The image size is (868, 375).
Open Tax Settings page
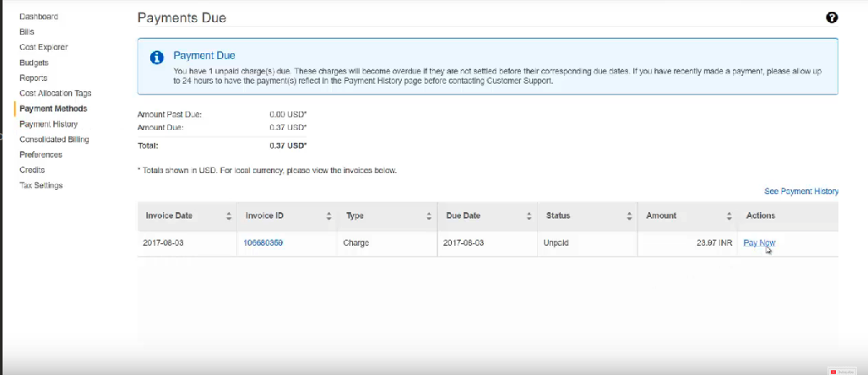click(41, 186)
